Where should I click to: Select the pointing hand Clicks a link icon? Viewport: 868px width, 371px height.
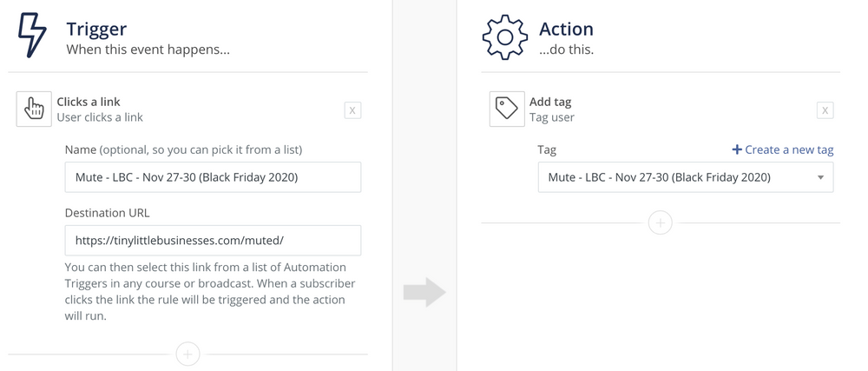point(34,109)
